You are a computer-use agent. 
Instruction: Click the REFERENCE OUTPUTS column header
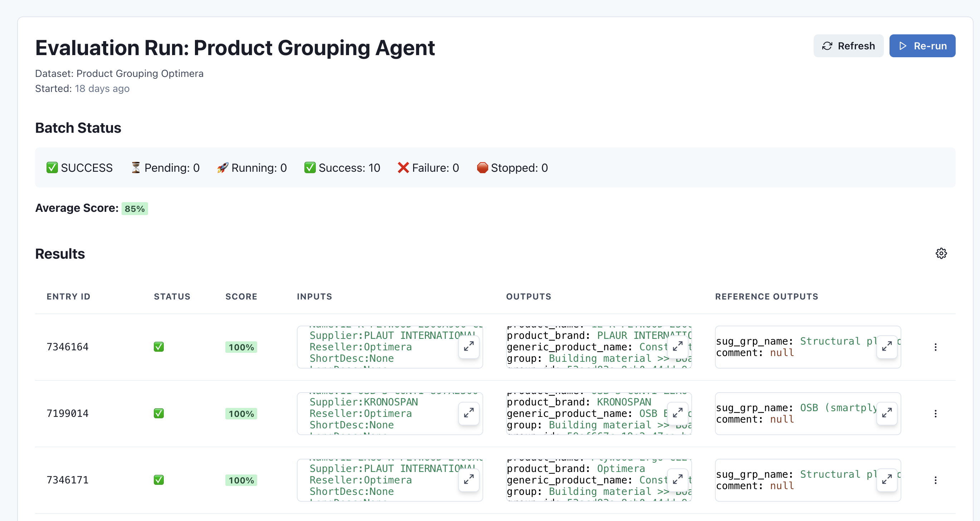coord(766,297)
